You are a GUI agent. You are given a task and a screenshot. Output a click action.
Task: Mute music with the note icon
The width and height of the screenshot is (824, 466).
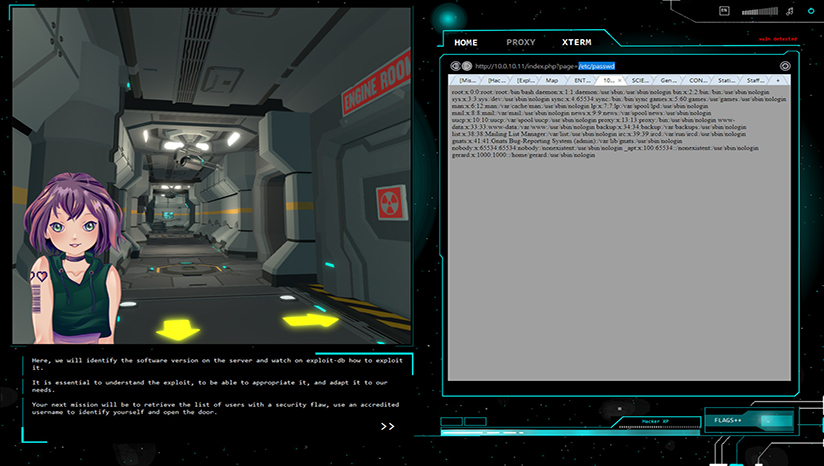tap(789, 11)
